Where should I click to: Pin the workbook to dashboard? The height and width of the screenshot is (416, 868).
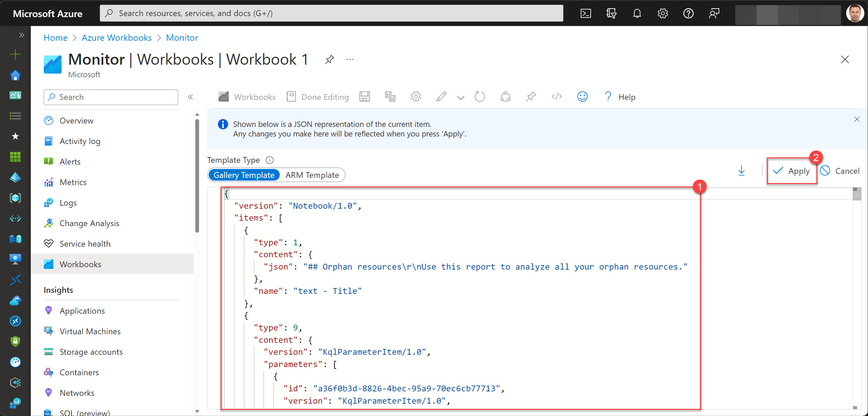(530, 96)
